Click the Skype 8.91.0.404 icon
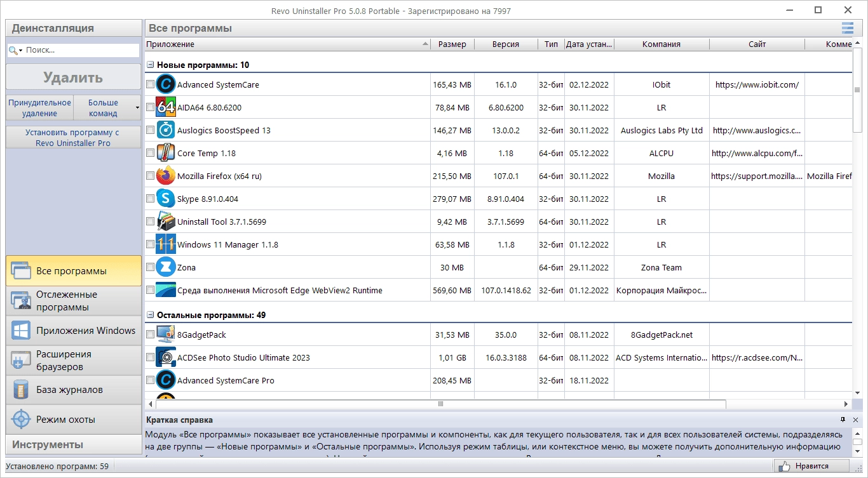The height and width of the screenshot is (478, 868). pyautogui.click(x=166, y=199)
